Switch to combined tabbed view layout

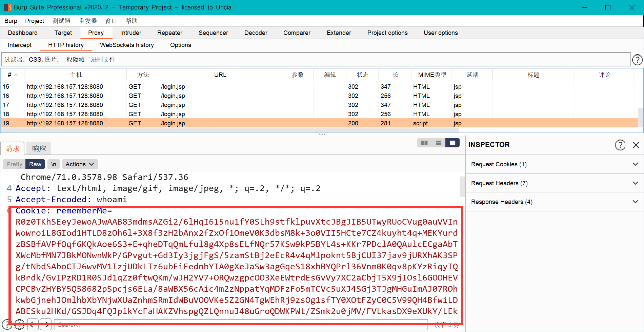point(452,143)
